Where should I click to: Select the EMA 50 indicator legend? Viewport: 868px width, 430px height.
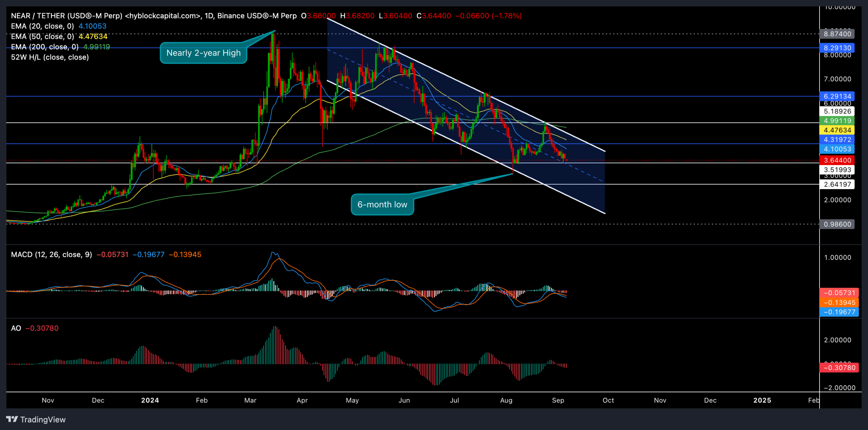(x=42, y=37)
